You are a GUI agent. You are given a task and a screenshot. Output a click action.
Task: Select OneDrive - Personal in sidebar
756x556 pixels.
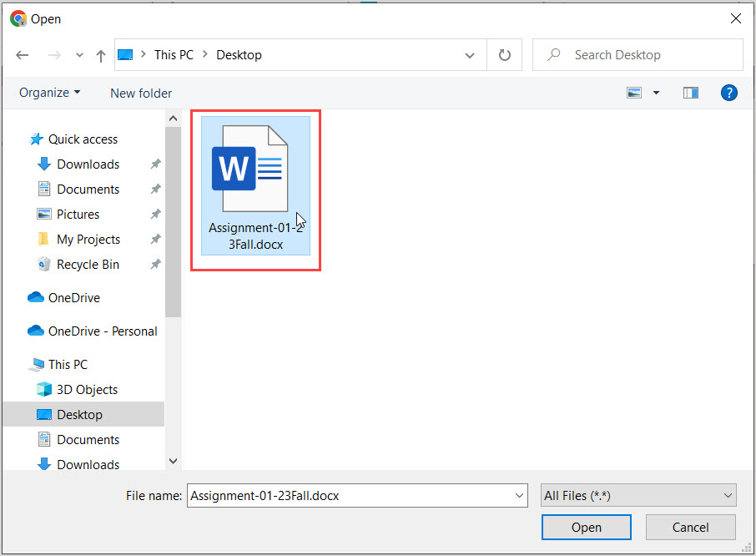pos(102,331)
